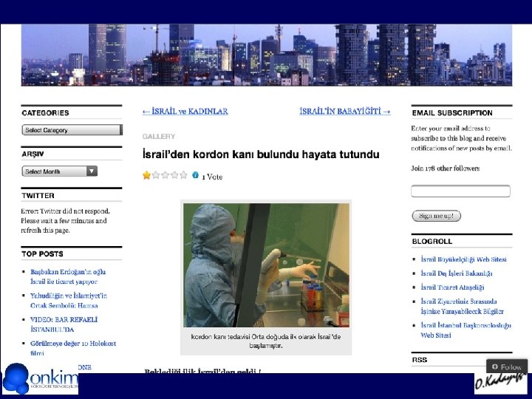Click the Follow button
This screenshot has width=532, height=399.
click(507, 366)
